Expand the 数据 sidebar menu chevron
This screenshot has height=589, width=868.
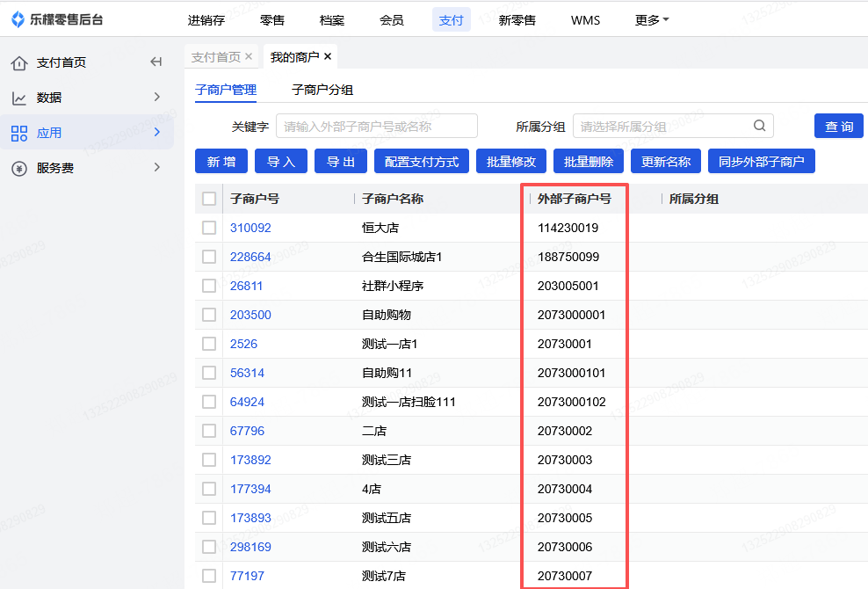click(157, 97)
